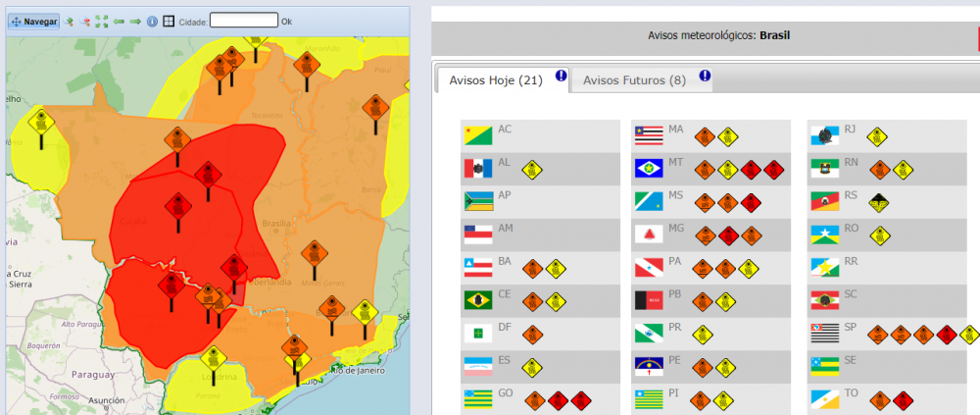Select the Roraima (RR) flag
The image size is (980, 415).
tap(825, 268)
